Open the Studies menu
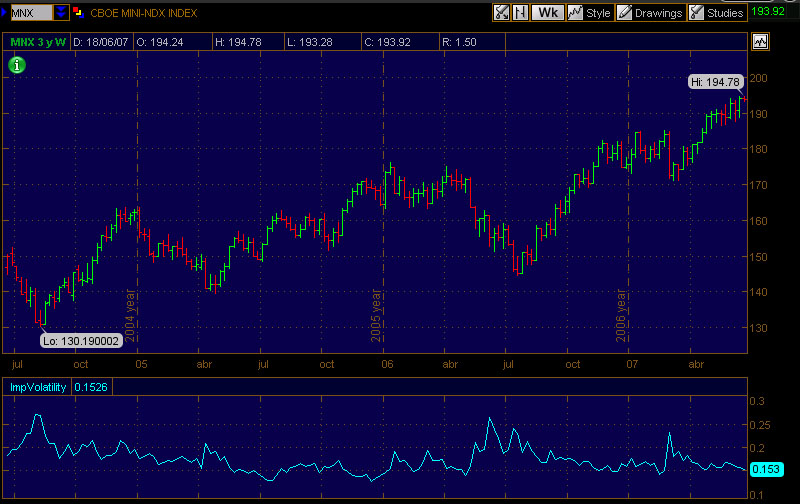 (716, 13)
